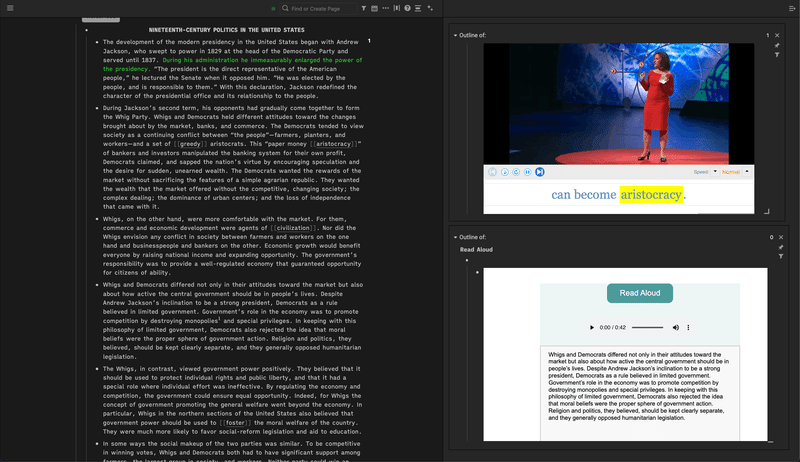Viewport: 800px width, 462px height.
Task: Click the outline lines icon in top toolbar
Action: pos(418,8)
